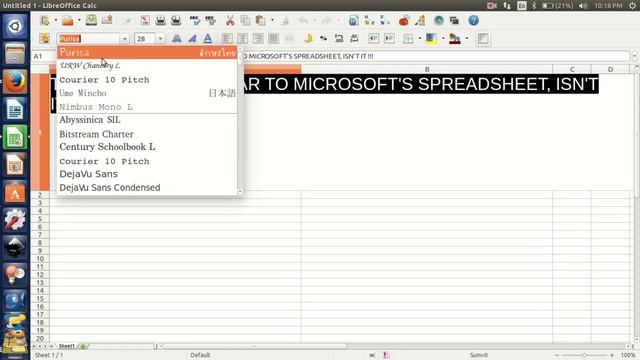Choose Century Schoolbook L font
The width and height of the screenshot is (640, 360).
147,147
